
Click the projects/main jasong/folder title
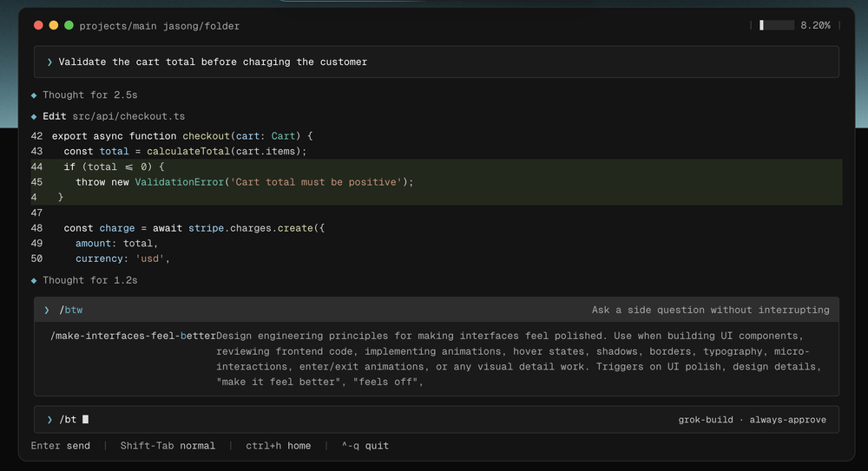160,26
